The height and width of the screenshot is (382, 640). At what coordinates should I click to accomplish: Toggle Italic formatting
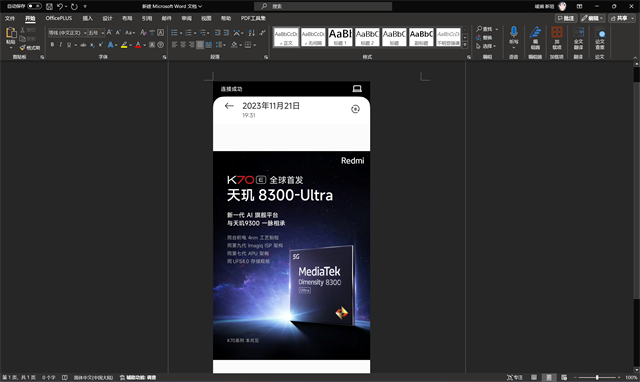coord(60,45)
